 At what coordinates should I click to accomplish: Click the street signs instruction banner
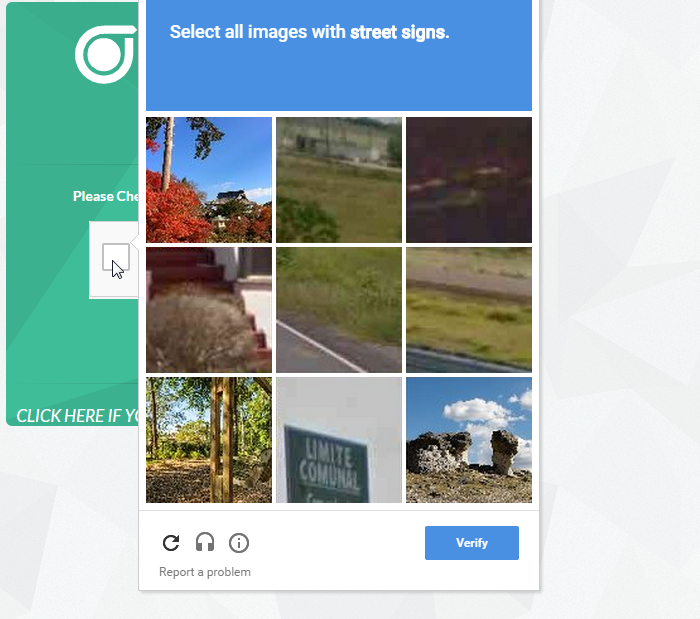(x=339, y=54)
